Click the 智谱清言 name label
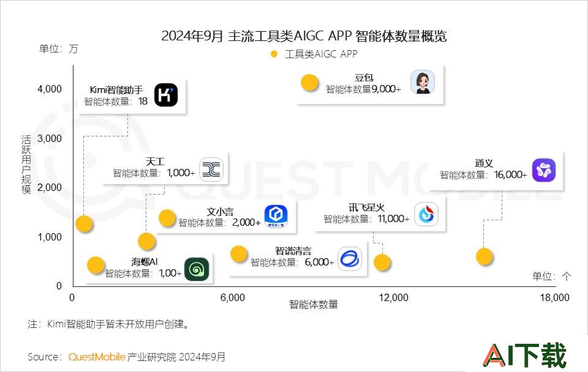Viewport: 588px width, 372px height. coord(293,251)
